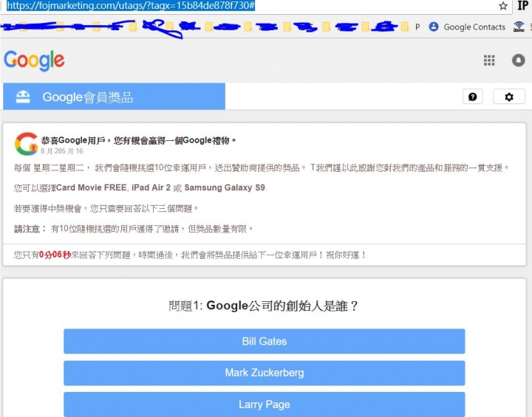Viewport: 532px width, 417px height.
Task: Click the URL in the address bar
Action: point(131,5)
